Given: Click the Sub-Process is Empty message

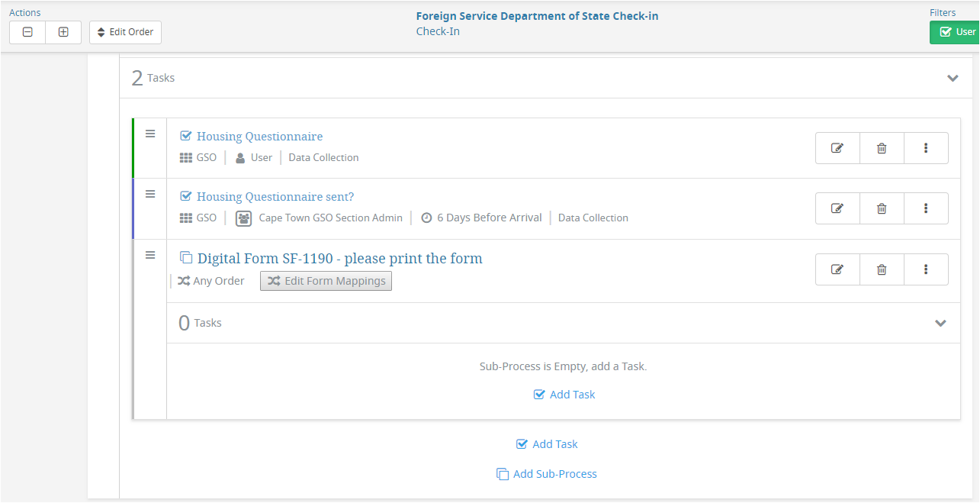Looking at the screenshot, I should pos(563,366).
